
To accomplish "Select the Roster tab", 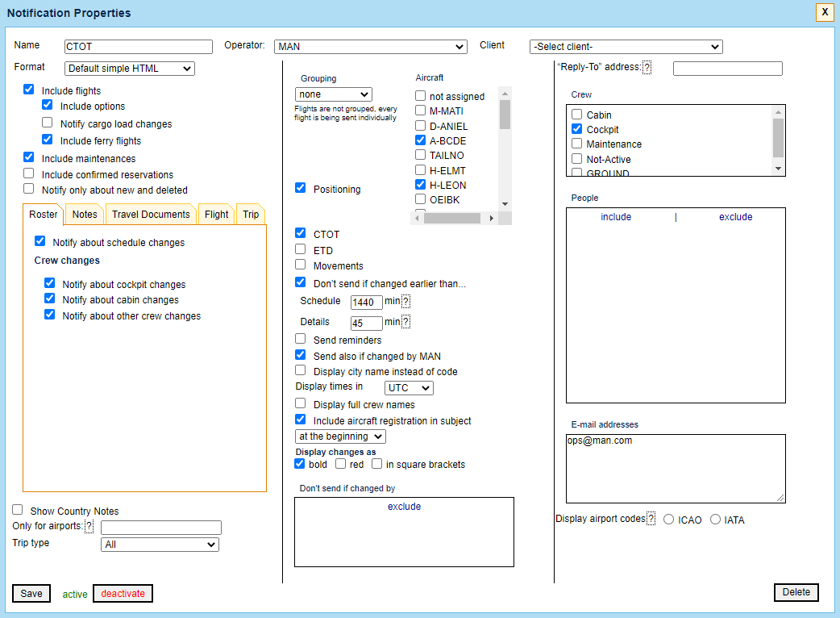I will (44, 215).
